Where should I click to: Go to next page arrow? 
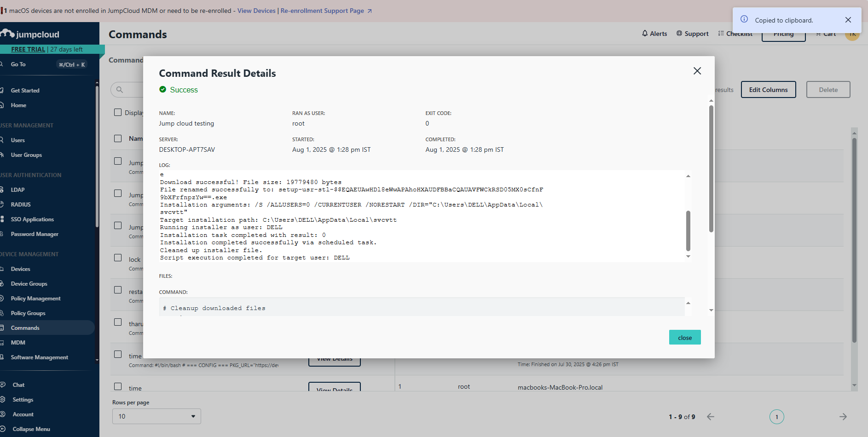coord(843,417)
